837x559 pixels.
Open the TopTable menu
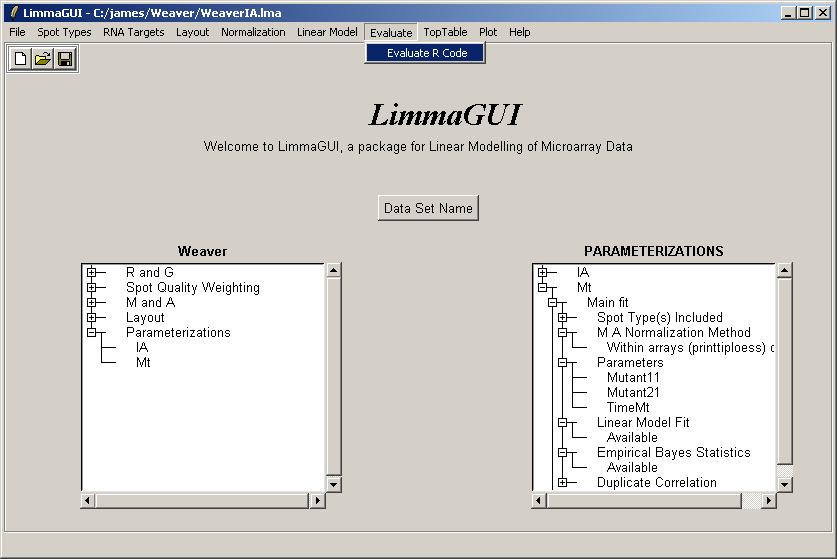[445, 32]
